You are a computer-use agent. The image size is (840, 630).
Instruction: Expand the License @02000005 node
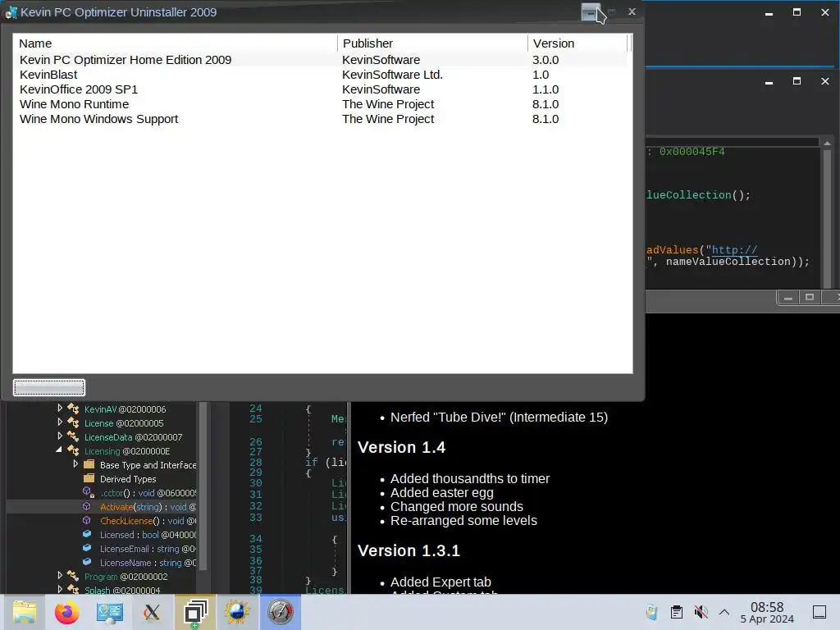tap(60, 422)
